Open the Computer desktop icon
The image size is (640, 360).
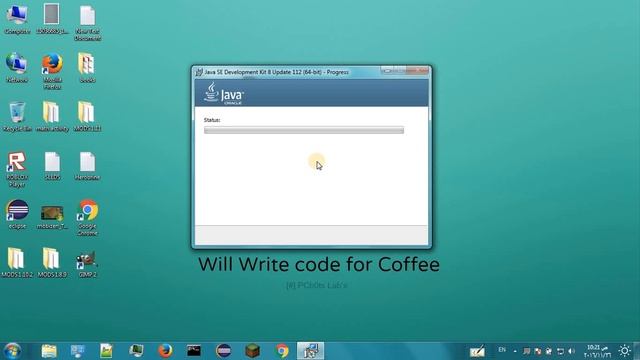17,18
